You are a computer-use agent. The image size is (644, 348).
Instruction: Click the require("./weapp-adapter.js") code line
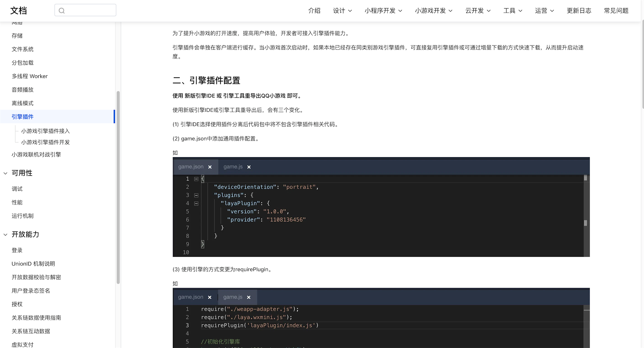tap(250, 309)
